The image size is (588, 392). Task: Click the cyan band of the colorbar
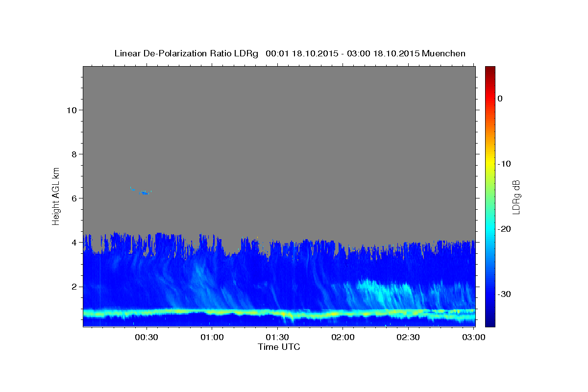pyautogui.click(x=490, y=229)
